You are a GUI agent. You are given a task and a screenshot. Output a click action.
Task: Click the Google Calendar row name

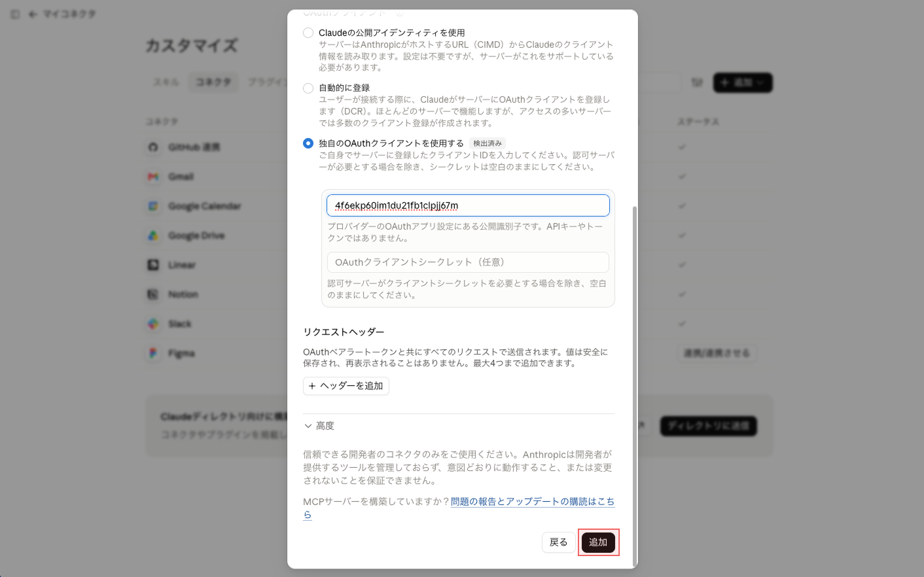[205, 206]
